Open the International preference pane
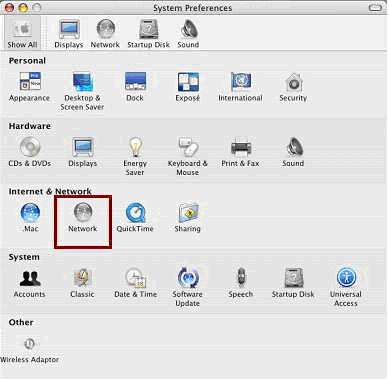The width and height of the screenshot is (389, 381). pos(240,87)
